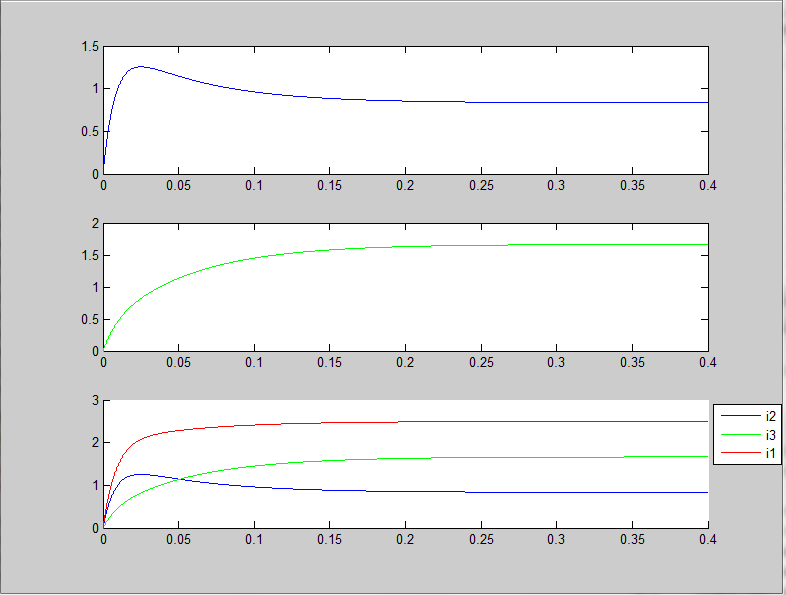
Task: Click the i2 label in the legend
Action: (771, 415)
